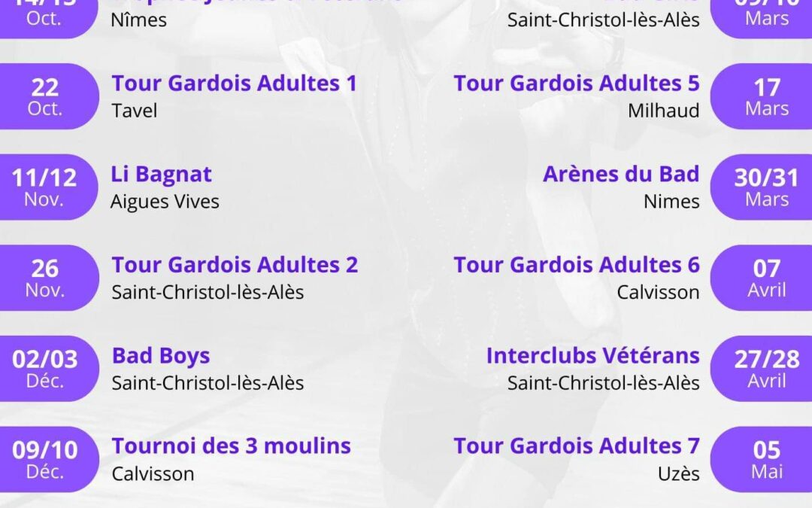Click the 30/31 Mars date badge
The height and width of the screenshot is (508, 812).
point(761,187)
